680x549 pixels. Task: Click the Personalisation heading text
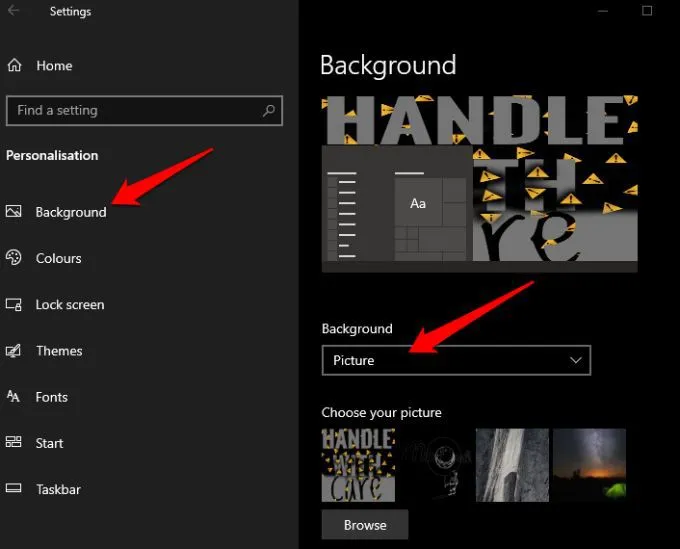pyautogui.click(x=52, y=155)
